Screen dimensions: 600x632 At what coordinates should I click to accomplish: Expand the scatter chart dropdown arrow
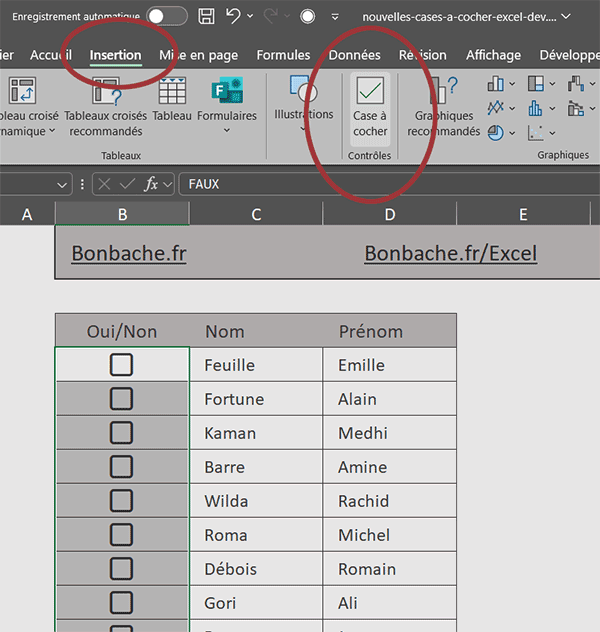click(x=552, y=133)
